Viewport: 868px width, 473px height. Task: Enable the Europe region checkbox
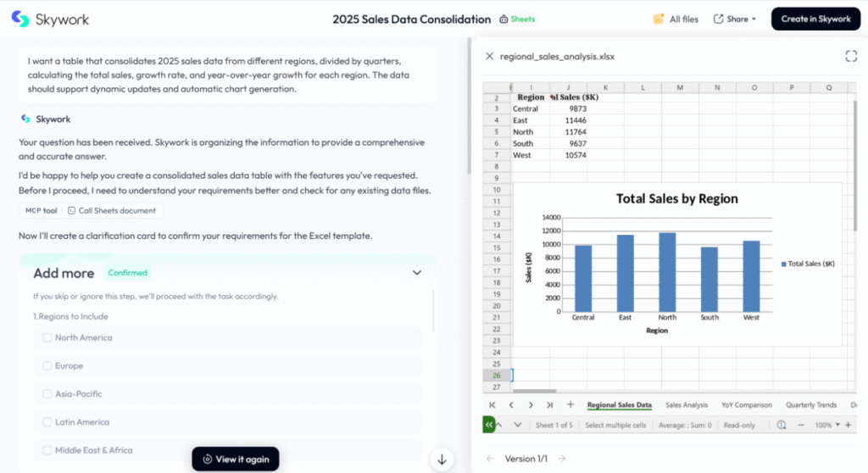point(47,366)
